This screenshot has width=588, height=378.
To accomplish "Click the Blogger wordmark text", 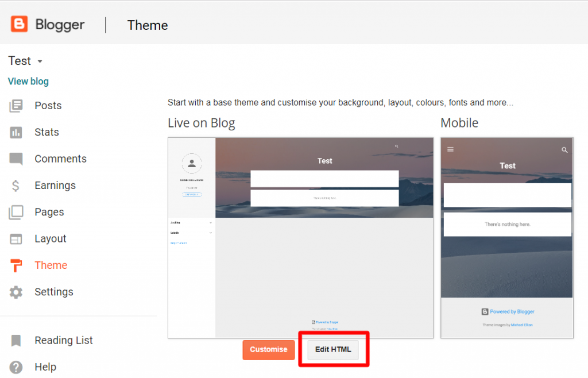I will [x=60, y=25].
